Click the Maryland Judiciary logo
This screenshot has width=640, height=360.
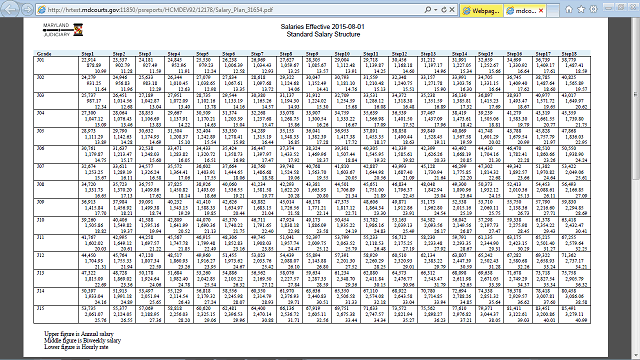click(63, 30)
